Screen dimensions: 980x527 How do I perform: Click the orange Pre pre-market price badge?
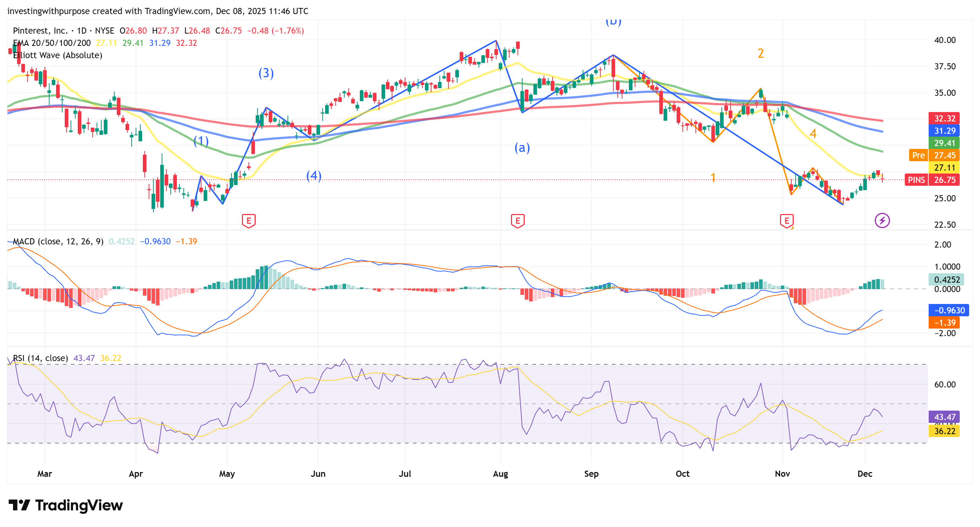(x=918, y=155)
